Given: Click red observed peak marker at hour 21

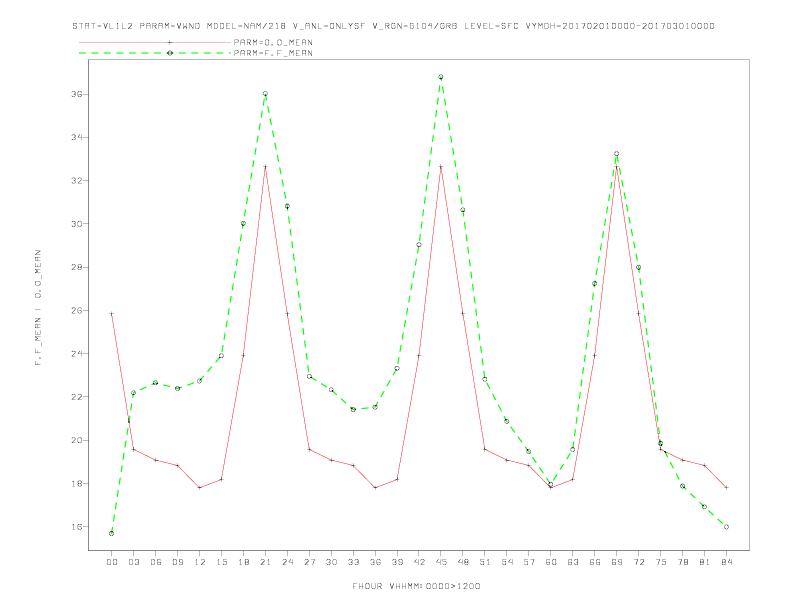Looking at the screenshot, I should pos(265,167).
